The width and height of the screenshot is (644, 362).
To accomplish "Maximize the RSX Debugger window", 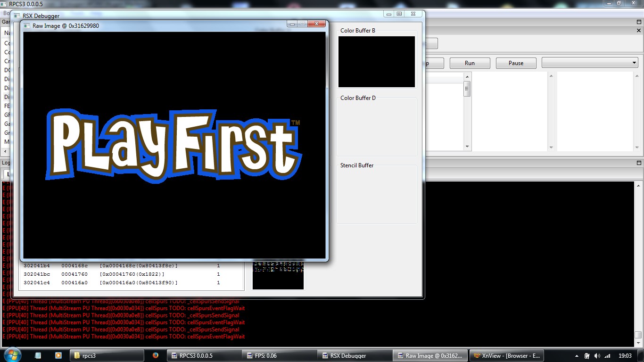I will tap(399, 14).
